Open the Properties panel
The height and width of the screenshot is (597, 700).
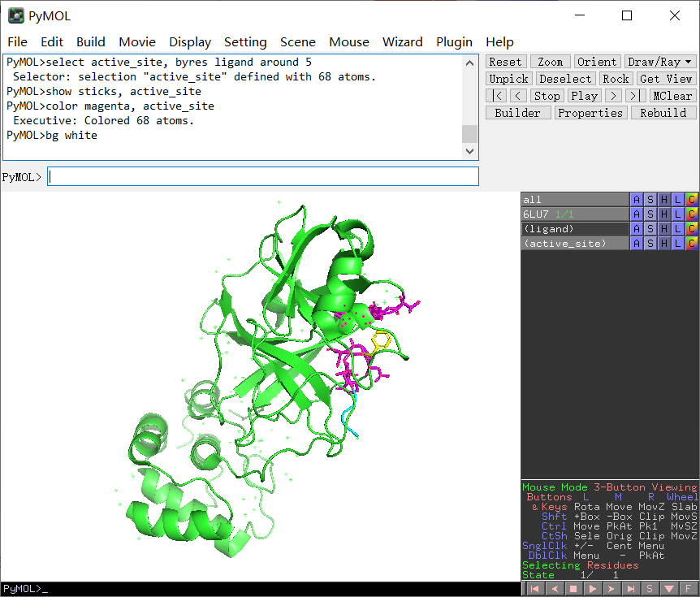click(590, 113)
